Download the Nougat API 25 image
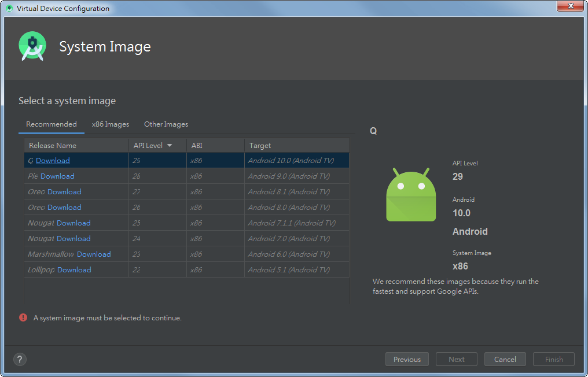Screen dimensions: 588x377 point(73,223)
